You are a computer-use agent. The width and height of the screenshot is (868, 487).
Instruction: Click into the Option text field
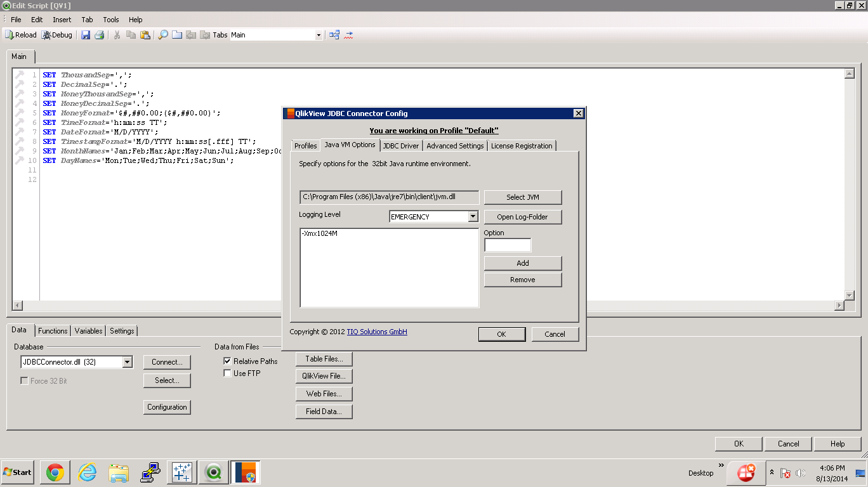pos(508,245)
